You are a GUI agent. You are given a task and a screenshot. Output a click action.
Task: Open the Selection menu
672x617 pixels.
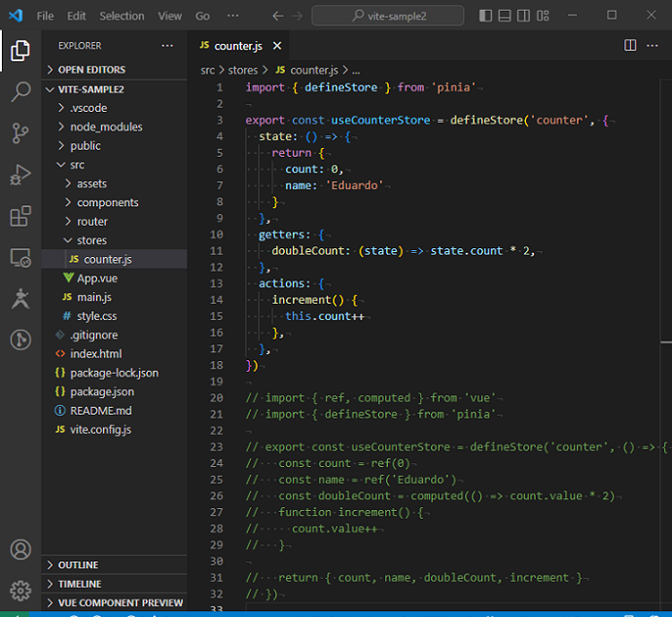tap(122, 17)
